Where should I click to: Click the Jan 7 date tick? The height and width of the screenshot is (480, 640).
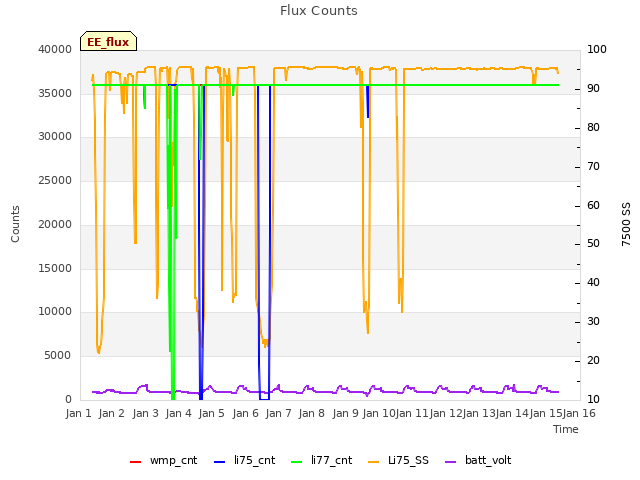click(x=278, y=413)
